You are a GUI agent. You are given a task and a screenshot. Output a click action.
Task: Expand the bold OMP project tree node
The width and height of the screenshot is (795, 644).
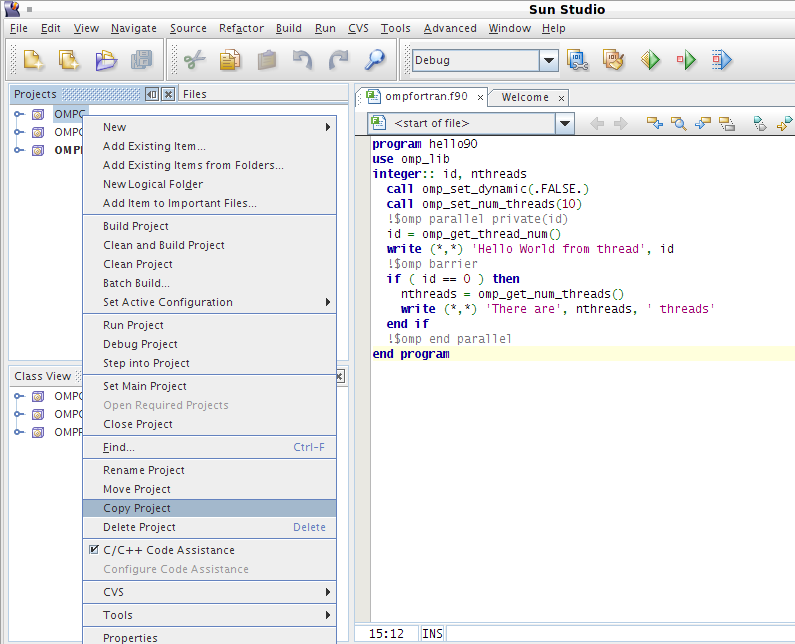point(19,150)
